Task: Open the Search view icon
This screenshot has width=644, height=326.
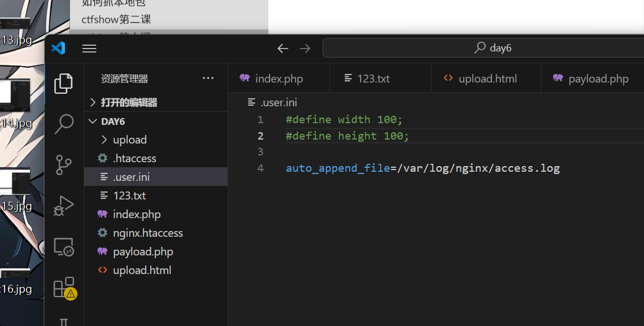Action: point(63,124)
